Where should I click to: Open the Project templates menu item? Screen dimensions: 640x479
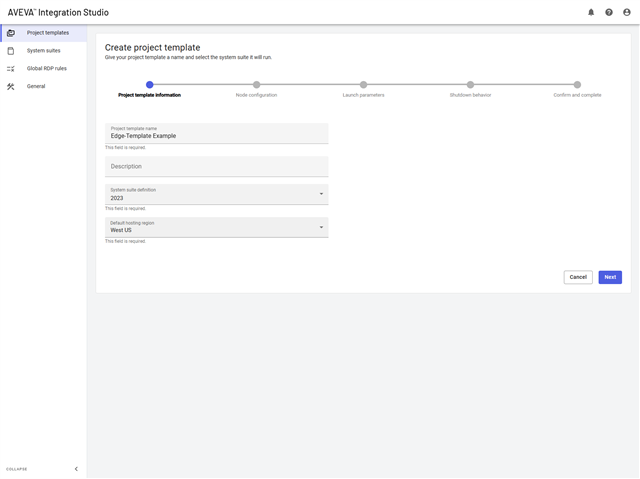tap(44, 33)
